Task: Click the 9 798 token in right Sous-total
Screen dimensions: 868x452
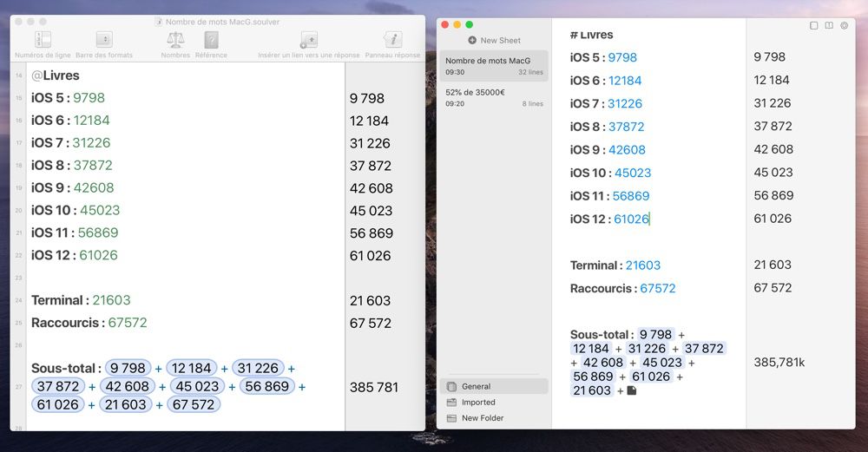Action: coord(655,335)
